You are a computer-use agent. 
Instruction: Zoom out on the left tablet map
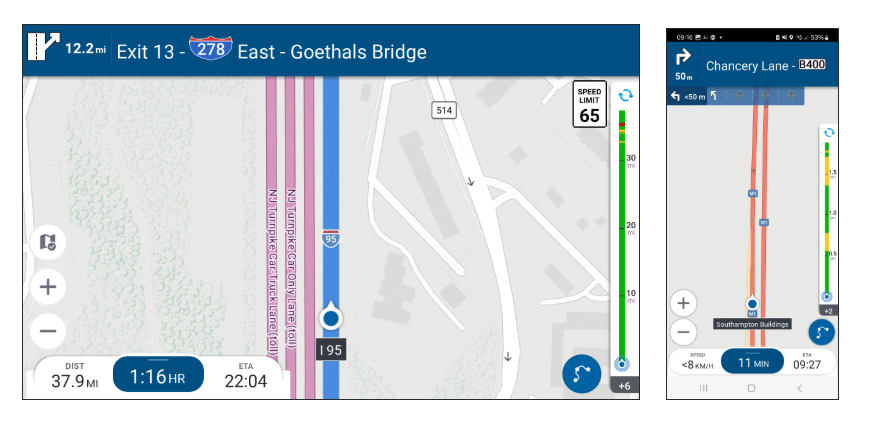click(x=48, y=331)
